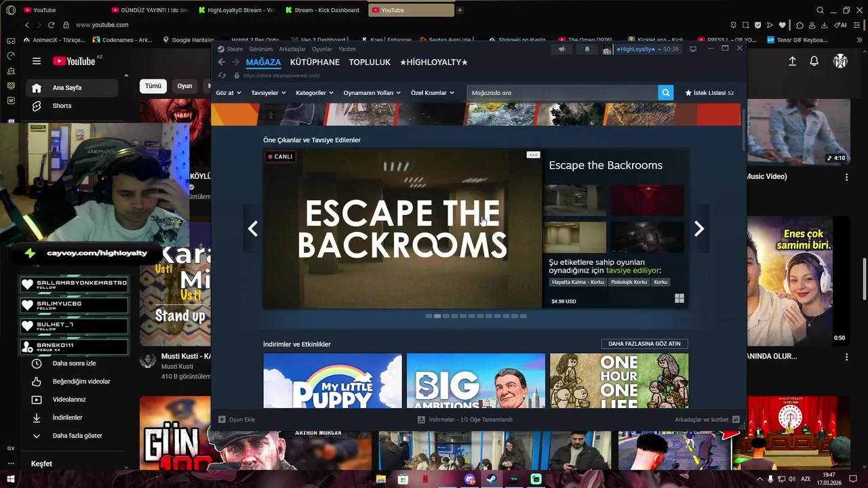Expand the Tavsiyeler dropdown
This screenshot has width=868, height=488.
[269, 93]
